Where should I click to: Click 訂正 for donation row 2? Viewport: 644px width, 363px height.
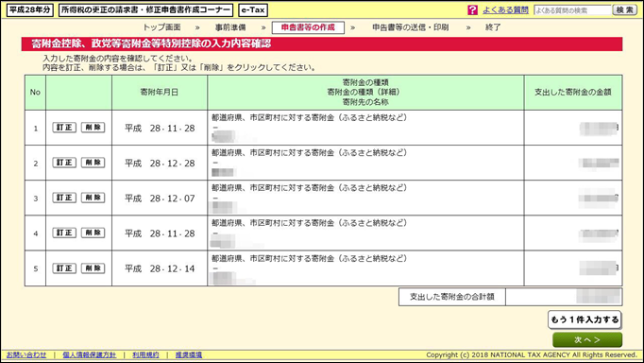coord(64,163)
